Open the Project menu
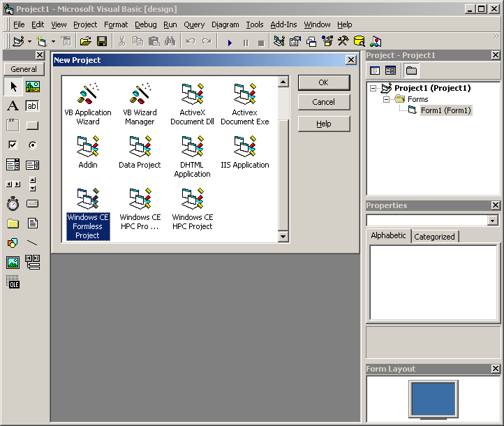Screen dimensions: 504x426 [85, 24]
